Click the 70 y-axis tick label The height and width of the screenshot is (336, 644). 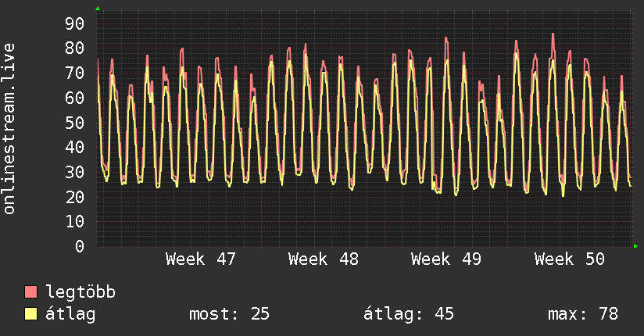click(75, 73)
